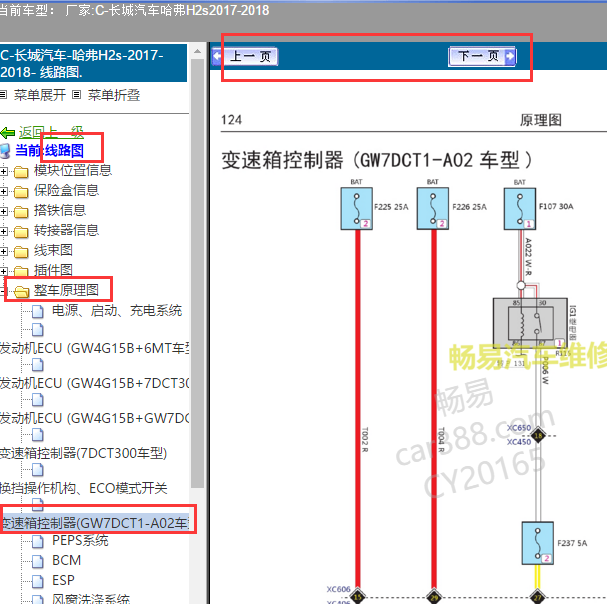Image resolution: width=607 pixels, height=604 pixels.
Task: Open PEPS系统 diagram page
Action: click(x=80, y=541)
